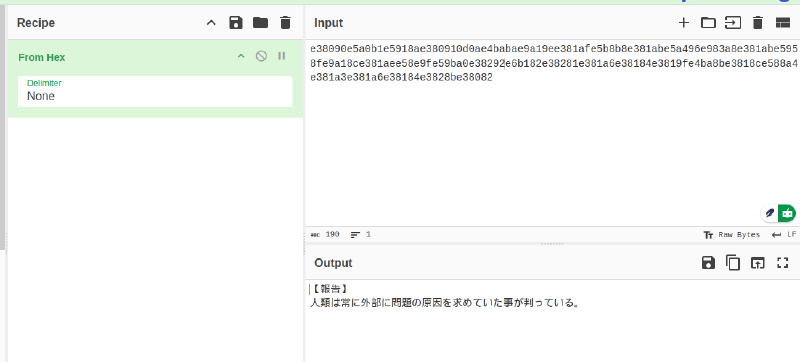The image size is (800, 362).
Task: Clear input and output
Action: [758, 22]
